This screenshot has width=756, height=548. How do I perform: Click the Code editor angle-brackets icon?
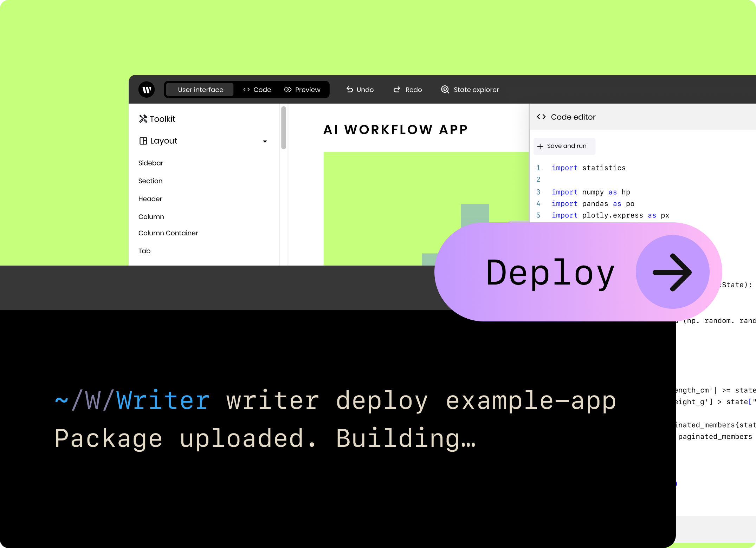pyautogui.click(x=541, y=117)
